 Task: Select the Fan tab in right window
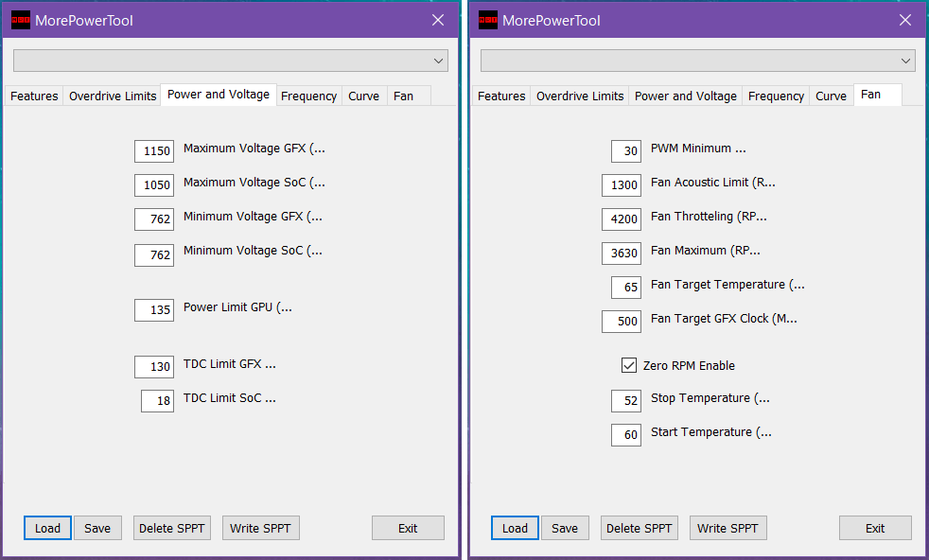click(878, 95)
